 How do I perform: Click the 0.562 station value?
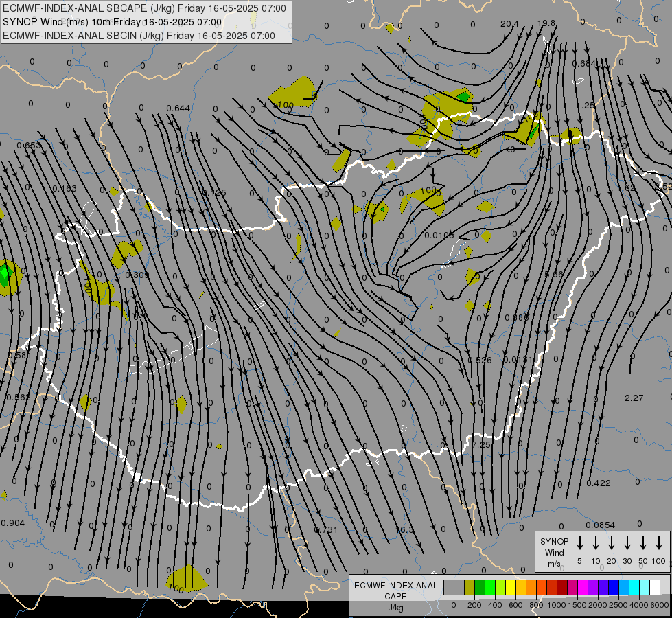tap(19, 398)
